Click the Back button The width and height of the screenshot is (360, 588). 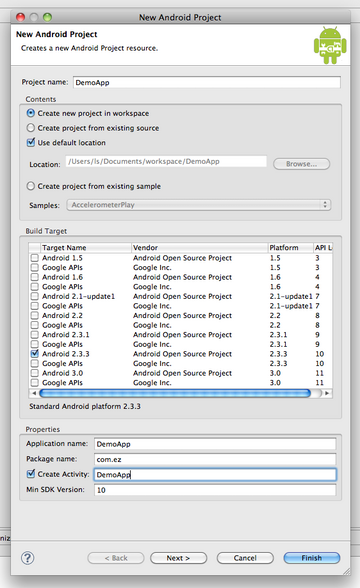tap(116, 558)
